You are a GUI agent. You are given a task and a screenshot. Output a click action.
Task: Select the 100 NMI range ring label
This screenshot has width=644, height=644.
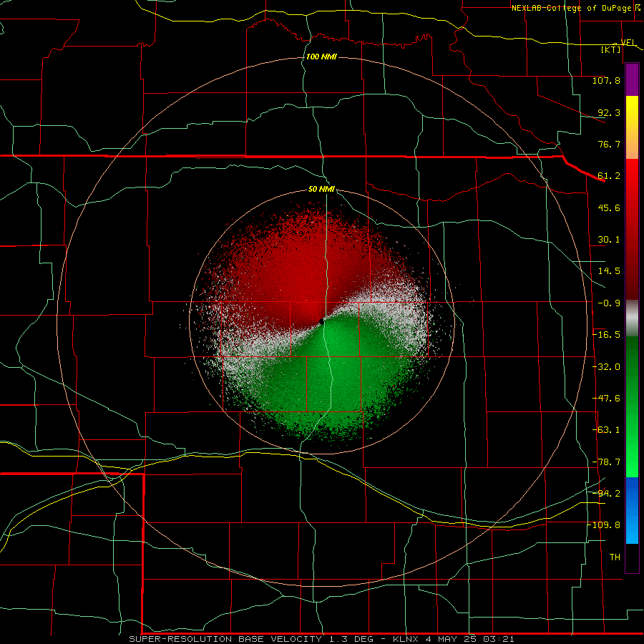321,57
